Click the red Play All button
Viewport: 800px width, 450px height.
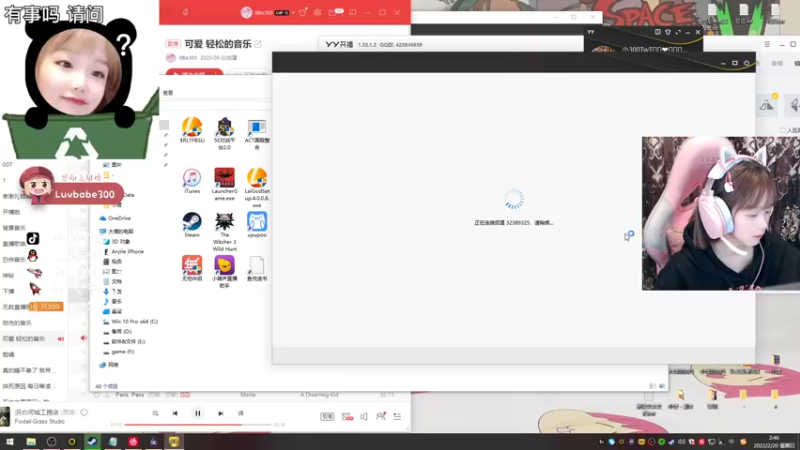(x=194, y=73)
